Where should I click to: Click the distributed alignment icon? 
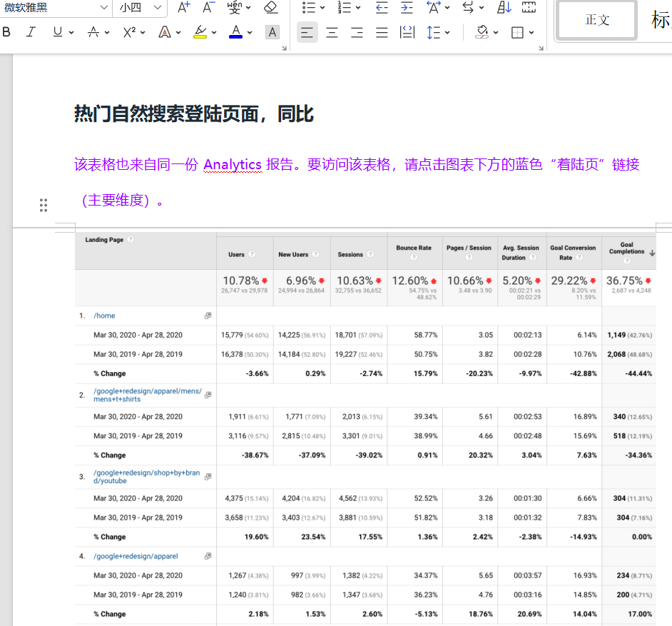407,32
